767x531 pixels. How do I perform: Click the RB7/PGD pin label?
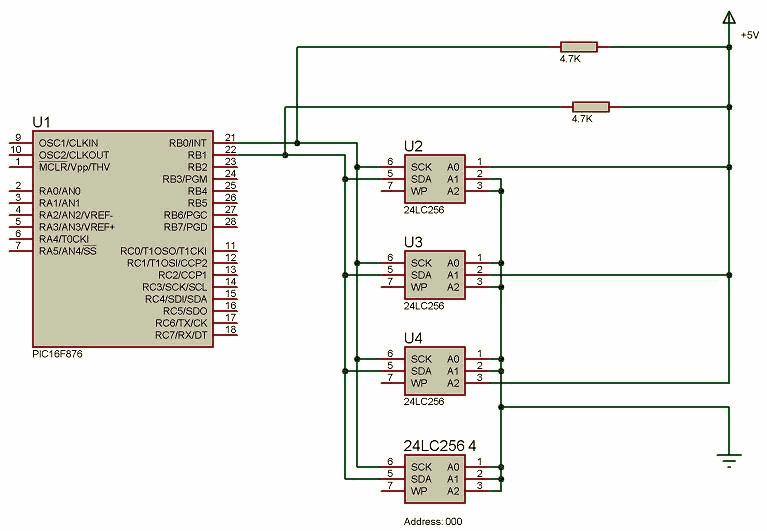tap(185, 227)
